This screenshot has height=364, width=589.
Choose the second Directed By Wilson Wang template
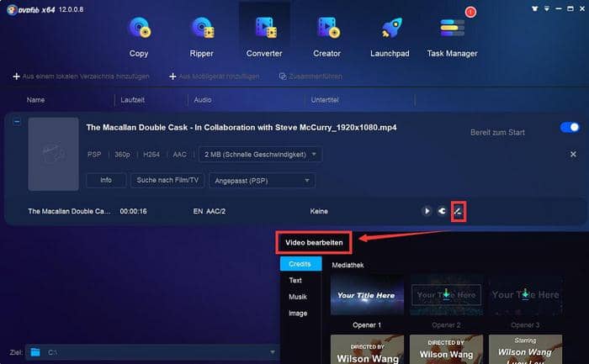[x=446, y=350]
